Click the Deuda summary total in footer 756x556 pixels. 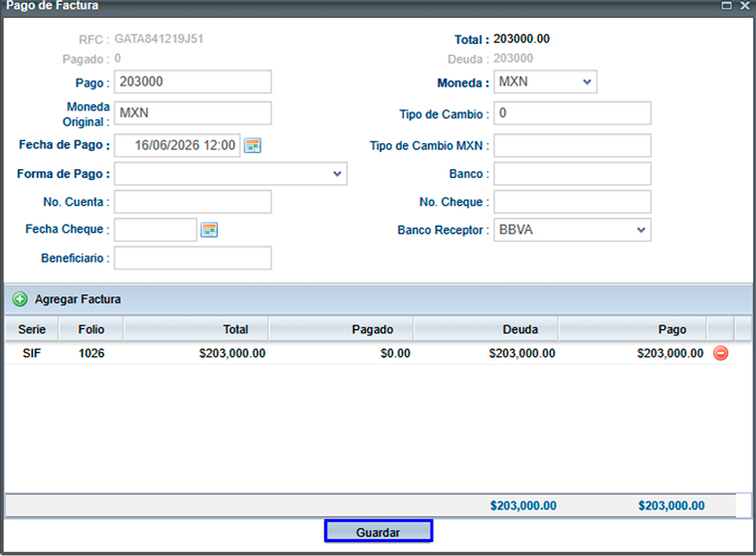[523, 505]
